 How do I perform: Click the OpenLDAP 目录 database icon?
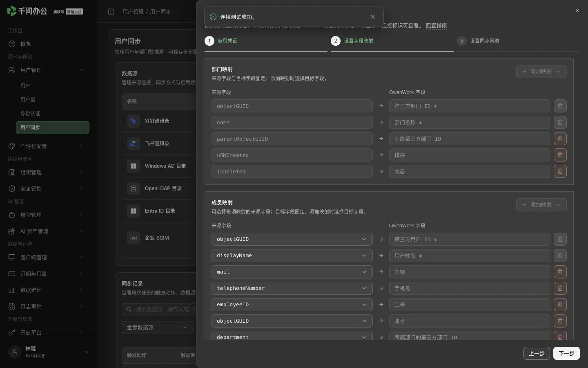pyautogui.click(x=133, y=188)
